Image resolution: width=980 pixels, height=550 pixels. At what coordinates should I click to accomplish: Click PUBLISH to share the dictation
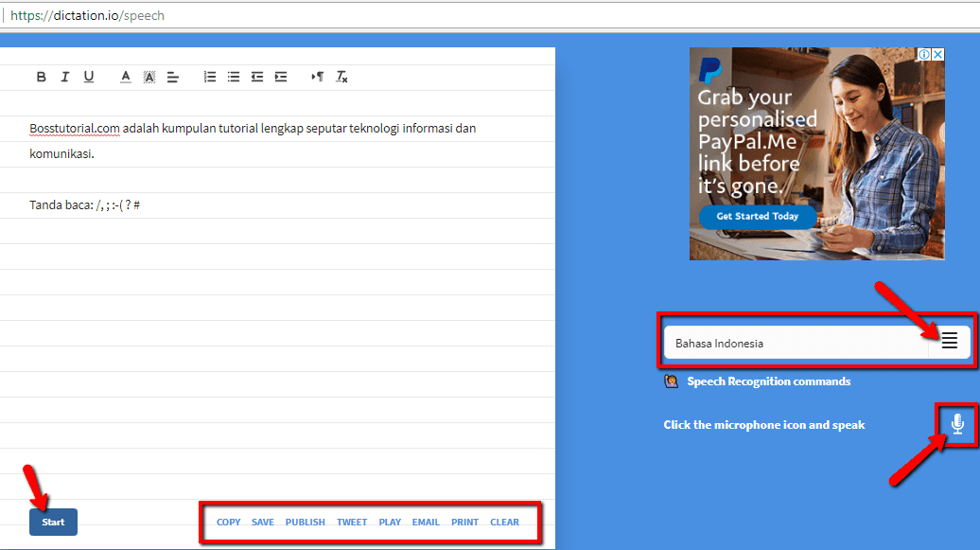(305, 522)
